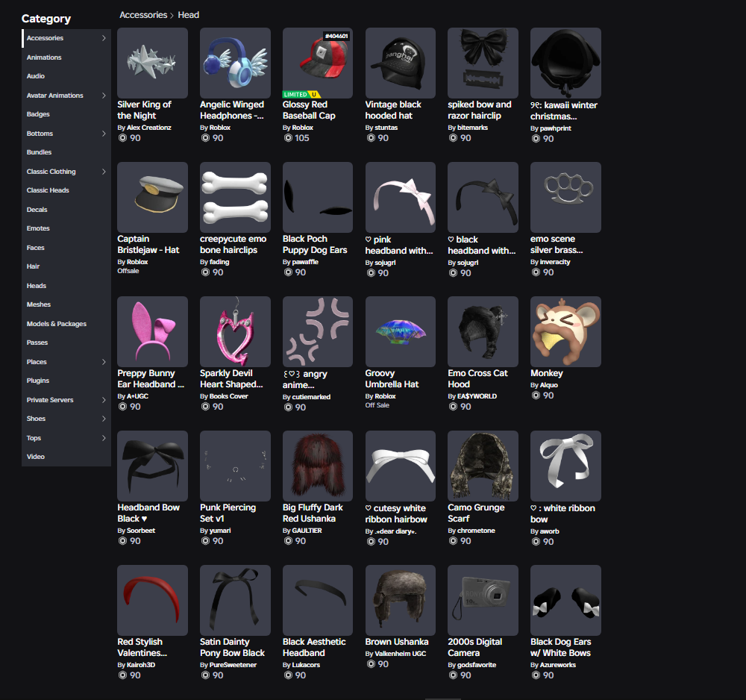
Task: Expand the Accessories category arrow
Action: coord(104,38)
